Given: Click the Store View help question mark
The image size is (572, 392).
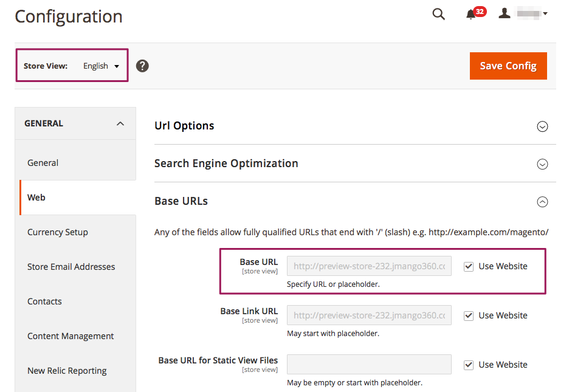Looking at the screenshot, I should coord(142,66).
